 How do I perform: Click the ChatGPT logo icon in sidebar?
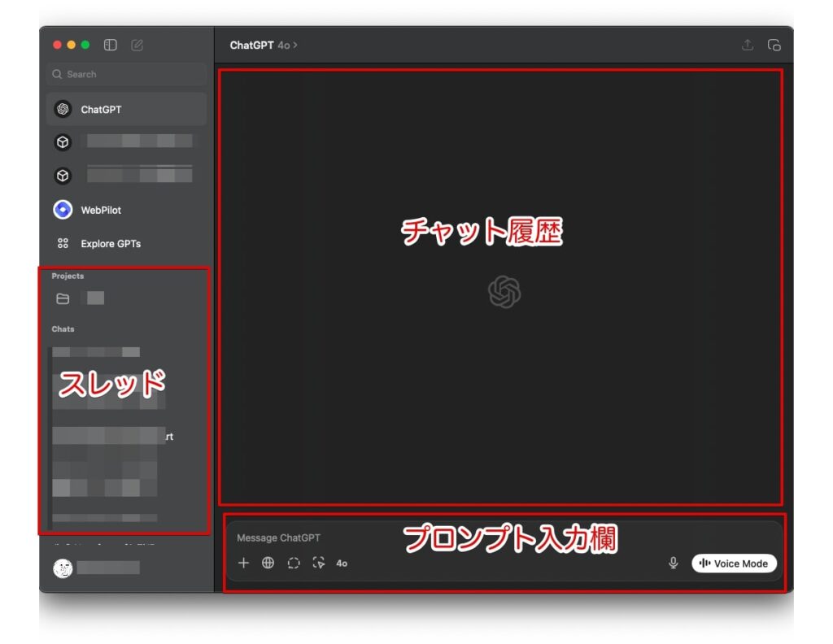[63, 110]
